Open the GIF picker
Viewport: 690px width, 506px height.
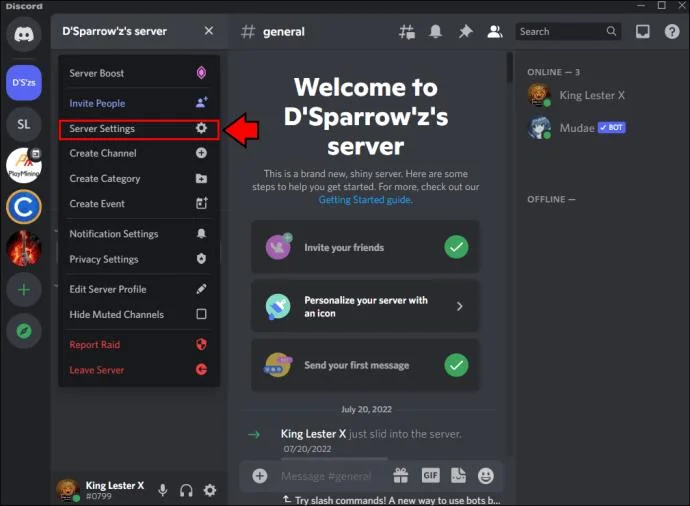pos(430,476)
